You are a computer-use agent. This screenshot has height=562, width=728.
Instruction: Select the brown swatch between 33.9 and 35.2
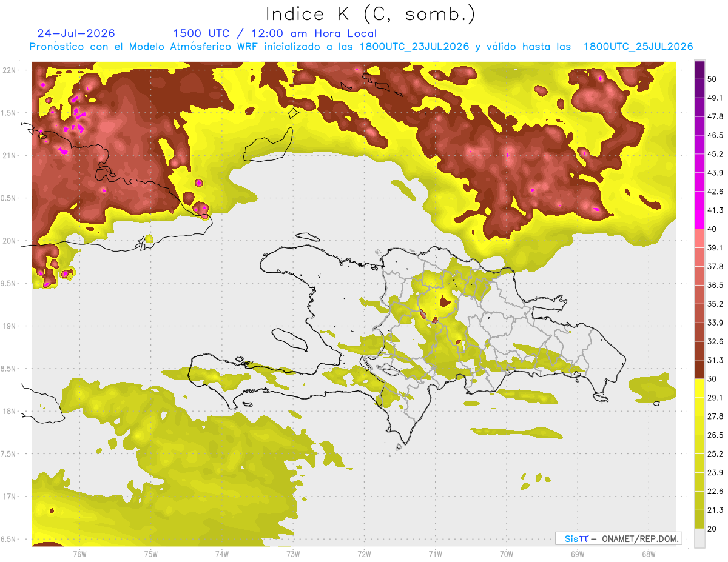[x=700, y=313]
